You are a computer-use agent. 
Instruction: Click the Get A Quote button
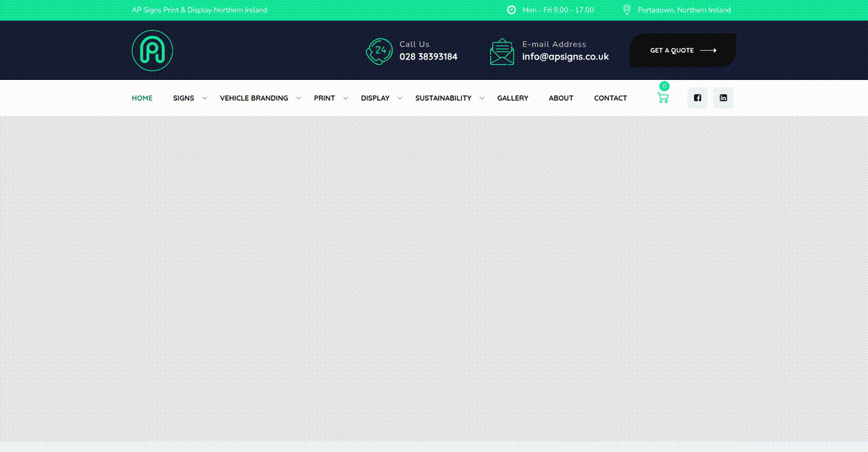click(x=683, y=51)
